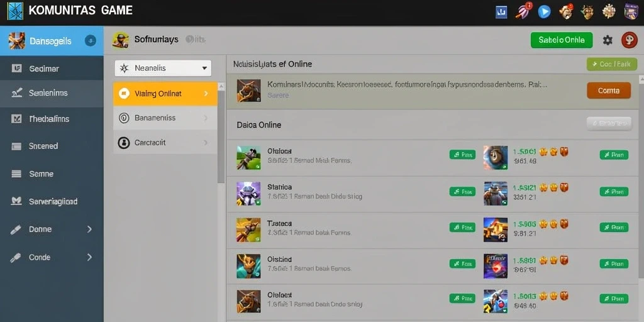Open the rocket icon with red badge

[523, 11]
